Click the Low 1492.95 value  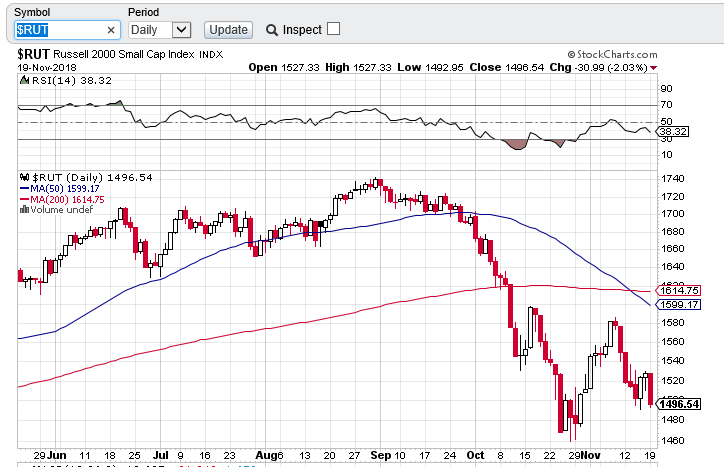tap(430, 67)
